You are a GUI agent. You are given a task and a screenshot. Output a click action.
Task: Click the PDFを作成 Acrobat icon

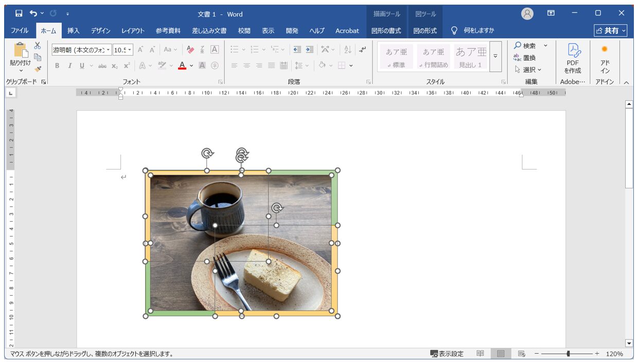[x=573, y=58]
